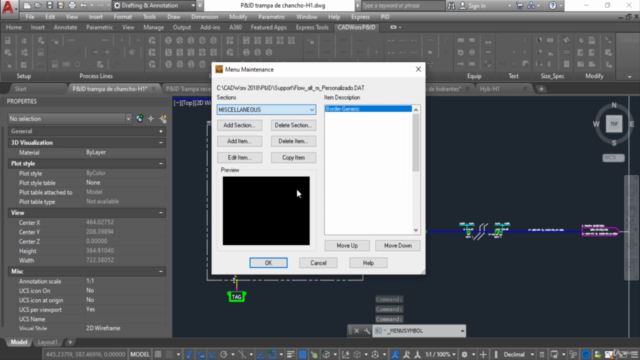Click the Edit Item... button
The width and height of the screenshot is (640, 360).
239,158
